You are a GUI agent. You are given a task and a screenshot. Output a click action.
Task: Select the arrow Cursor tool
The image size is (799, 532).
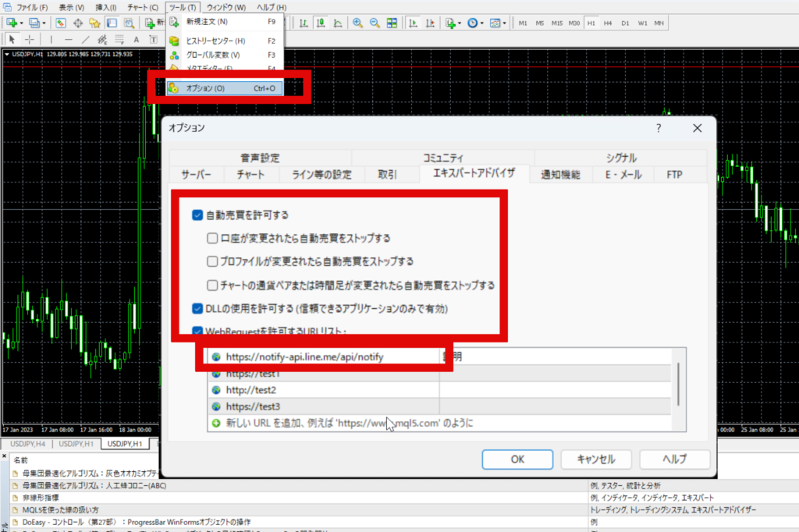tap(12, 39)
